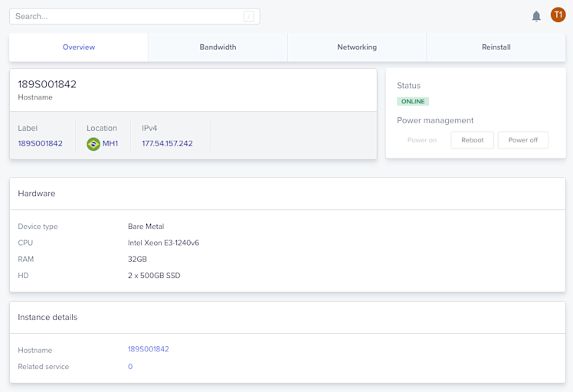Click the Status heading in the side card
This screenshot has height=392, width=573.
408,86
